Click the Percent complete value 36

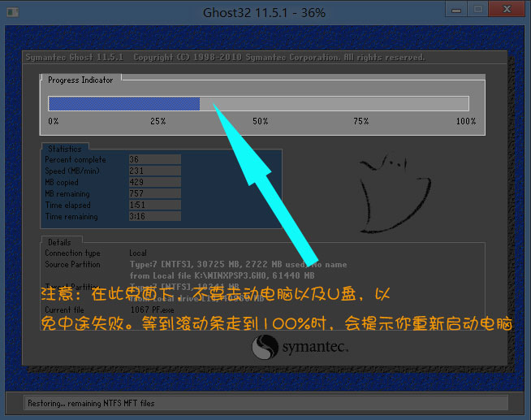click(x=155, y=159)
